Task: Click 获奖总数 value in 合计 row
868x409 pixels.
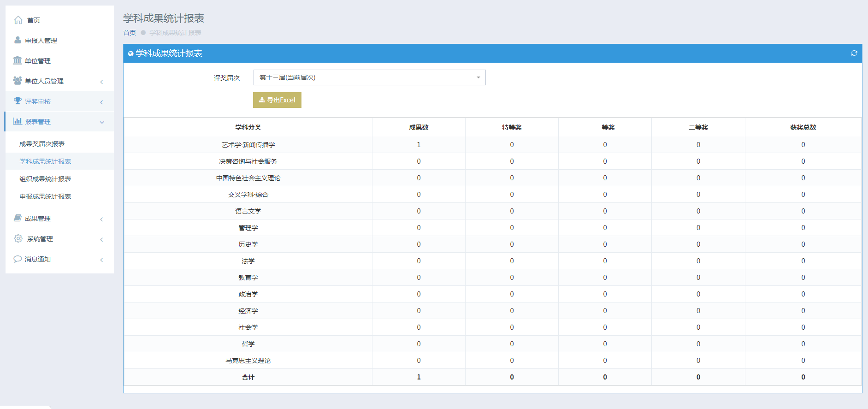Action: [803, 377]
